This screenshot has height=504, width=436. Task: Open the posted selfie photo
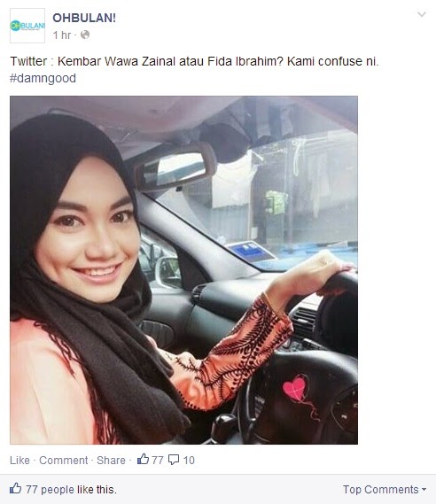pos(183,270)
